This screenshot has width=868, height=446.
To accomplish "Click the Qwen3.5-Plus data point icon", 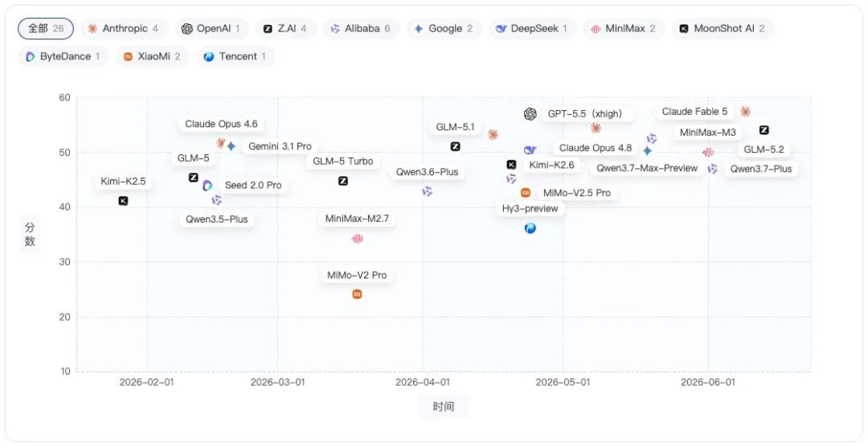I will (x=217, y=200).
